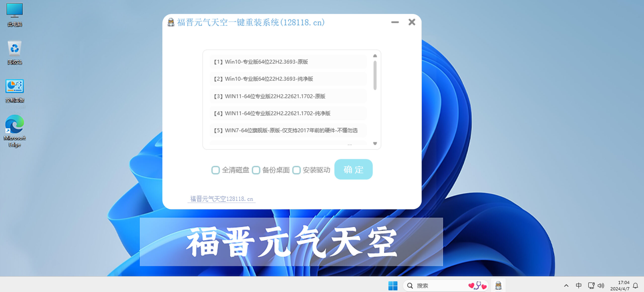Viewport: 644px width, 292px height.
Task: Click the system list scrollbar thumb
Action: click(375, 76)
